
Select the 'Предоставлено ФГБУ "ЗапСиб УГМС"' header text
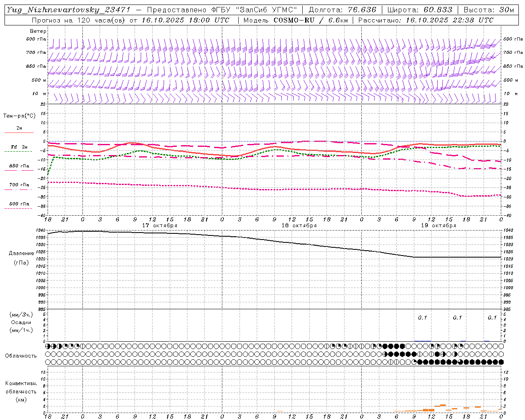tap(221, 10)
